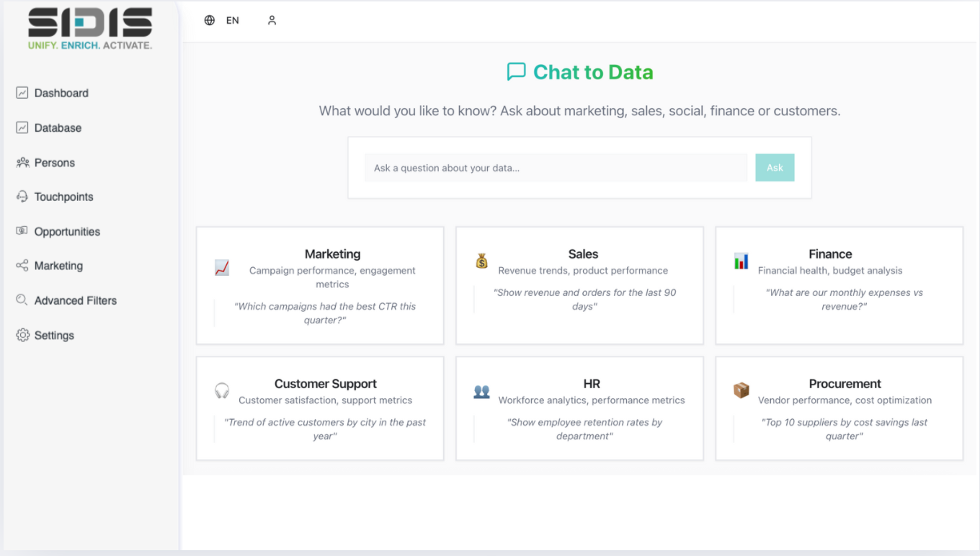
Task: Click the globe language icon
Action: 210,20
